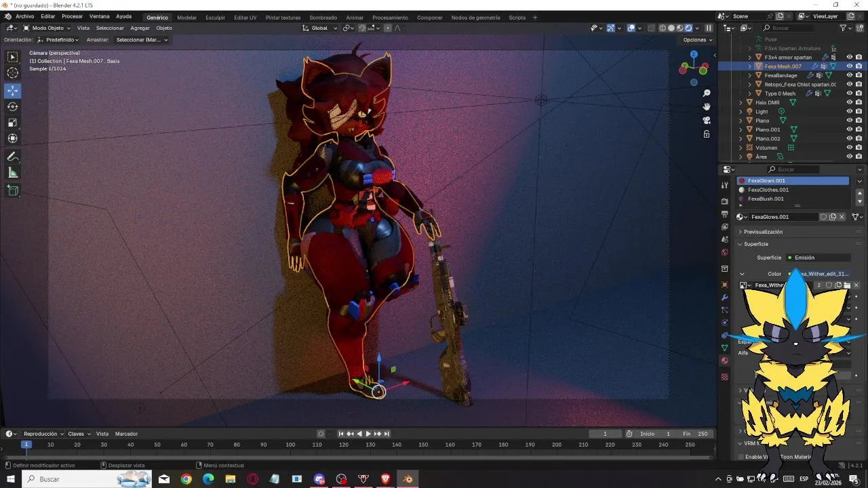
Task: Toggle the eye icon for Light
Action: (850, 111)
